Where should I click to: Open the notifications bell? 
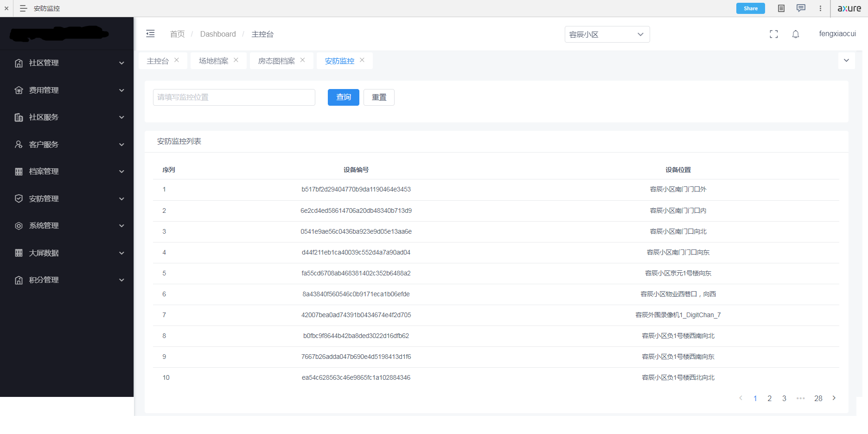[796, 34]
